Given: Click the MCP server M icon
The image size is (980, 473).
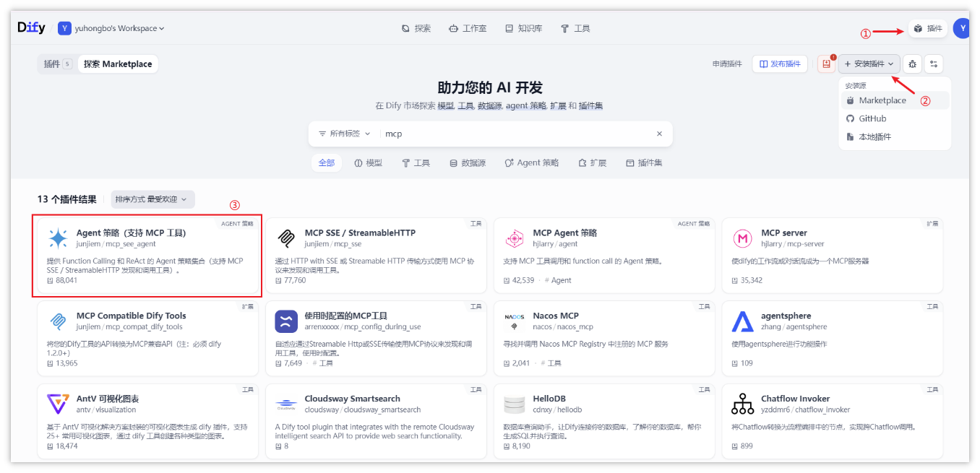Looking at the screenshot, I should [743, 238].
